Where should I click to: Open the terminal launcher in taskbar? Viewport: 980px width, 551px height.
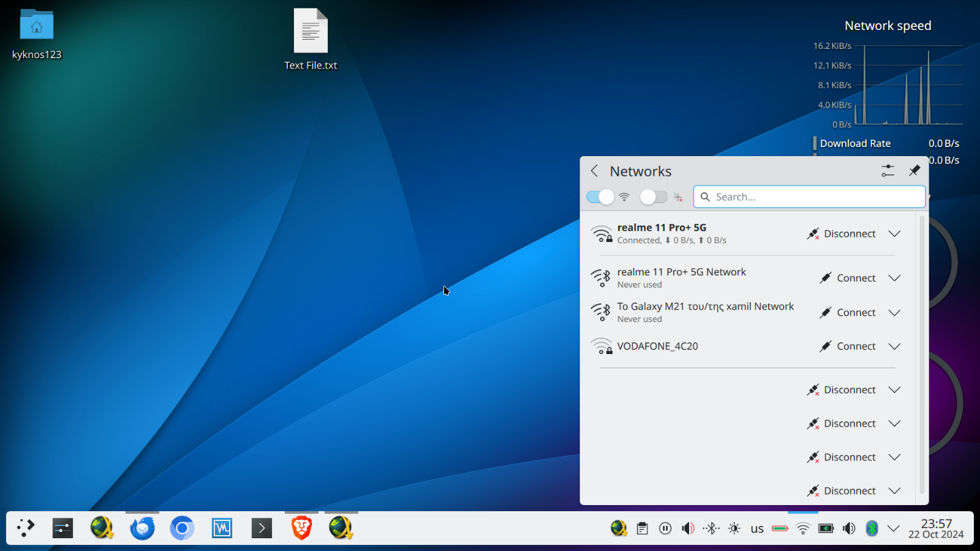262,528
